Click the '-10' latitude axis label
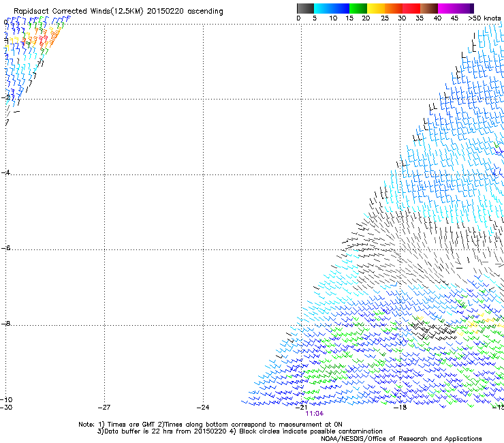Viewport: 504px width, 443px height. coord(6,400)
